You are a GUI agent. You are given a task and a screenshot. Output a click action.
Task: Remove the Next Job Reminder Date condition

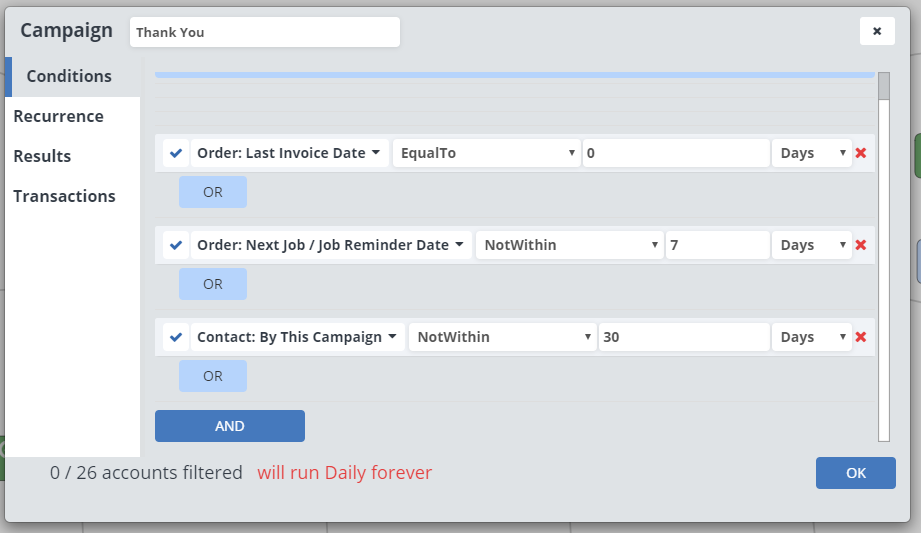[x=861, y=245]
